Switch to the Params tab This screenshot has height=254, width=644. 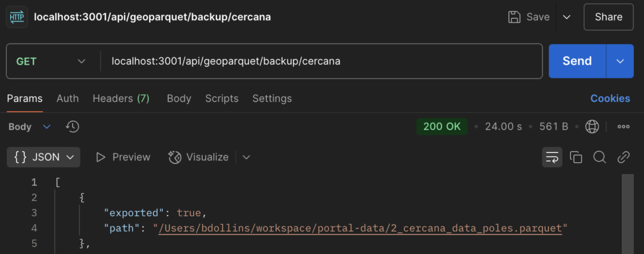click(x=25, y=99)
